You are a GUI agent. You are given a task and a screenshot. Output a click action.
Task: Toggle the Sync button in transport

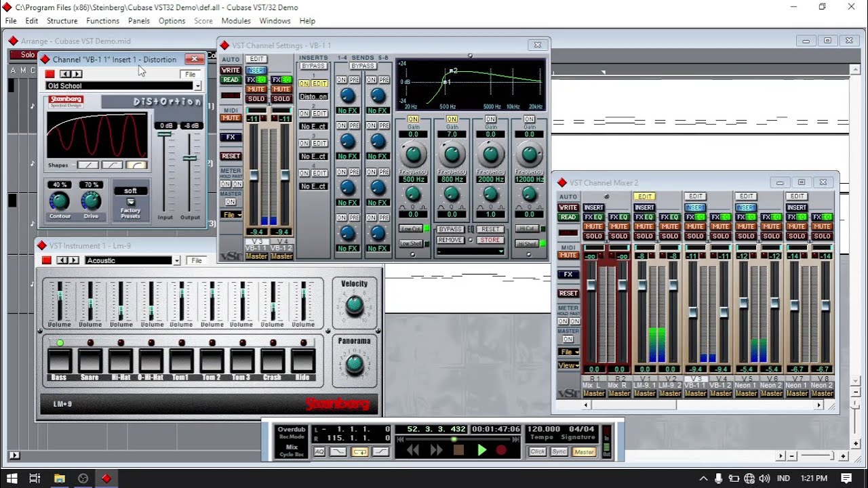(559, 452)
